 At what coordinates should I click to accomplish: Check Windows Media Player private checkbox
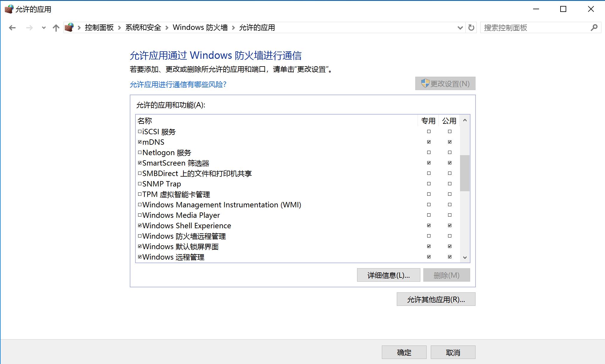coord(429,215)
